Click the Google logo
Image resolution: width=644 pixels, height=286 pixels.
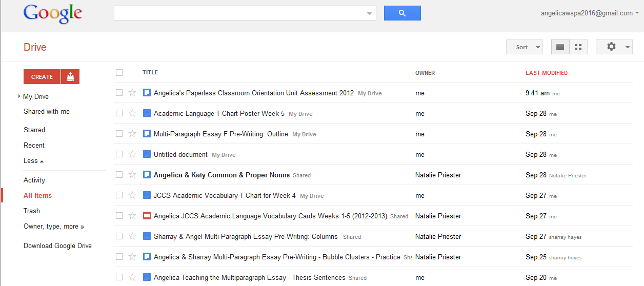[53, 14]
